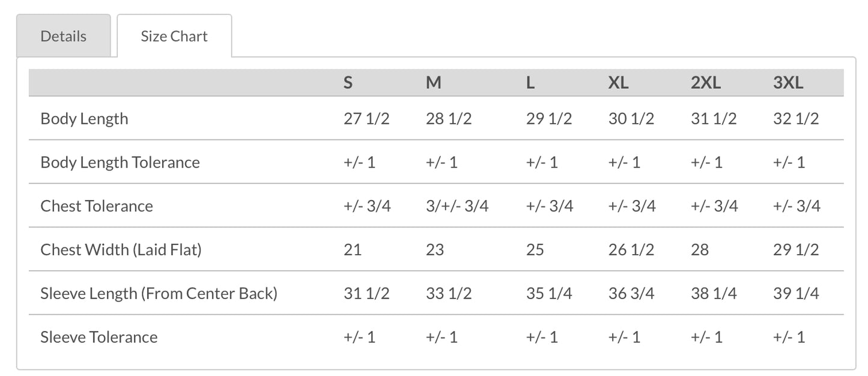The height and width of the screenshot is (376, 868).
Task: Click the 27 1/2 body length value
Action: (366, 118)
